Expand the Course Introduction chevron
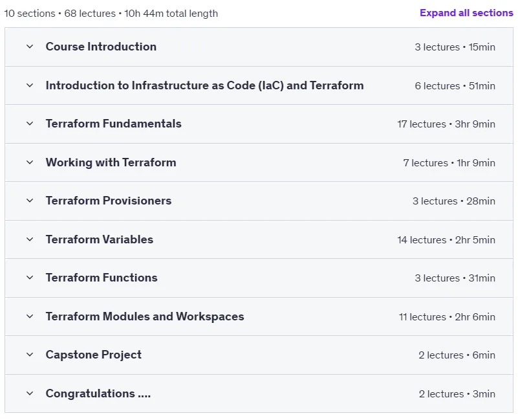 point(30,47)
